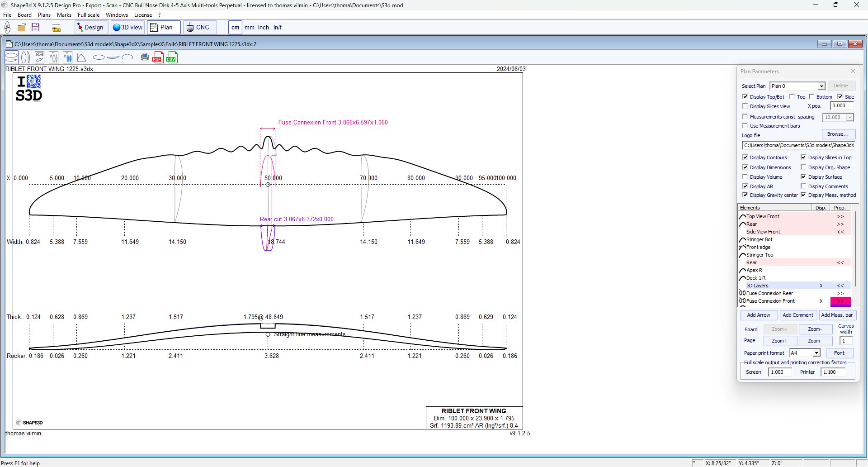Switch units to cm
This screenshot has height=467, width=868.
click(x=236, y=27)
